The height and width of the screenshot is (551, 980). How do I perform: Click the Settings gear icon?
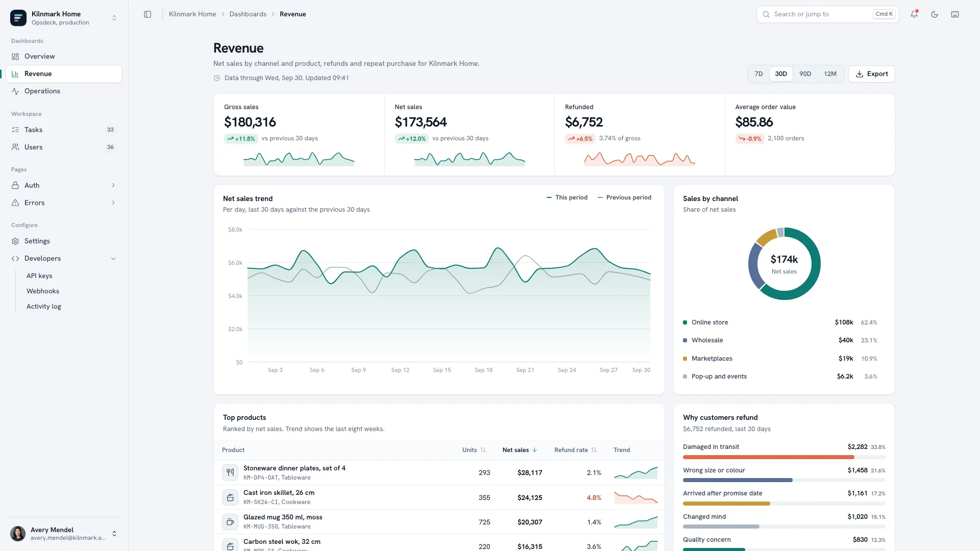(15, 241)
